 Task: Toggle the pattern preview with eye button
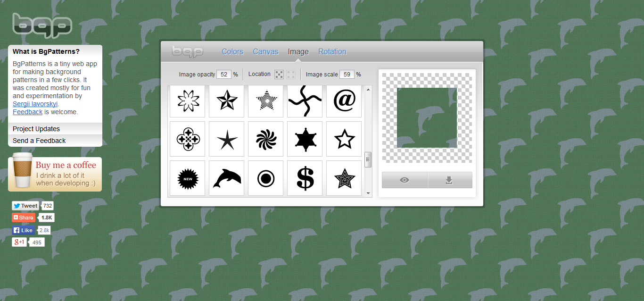coord(404,180)
